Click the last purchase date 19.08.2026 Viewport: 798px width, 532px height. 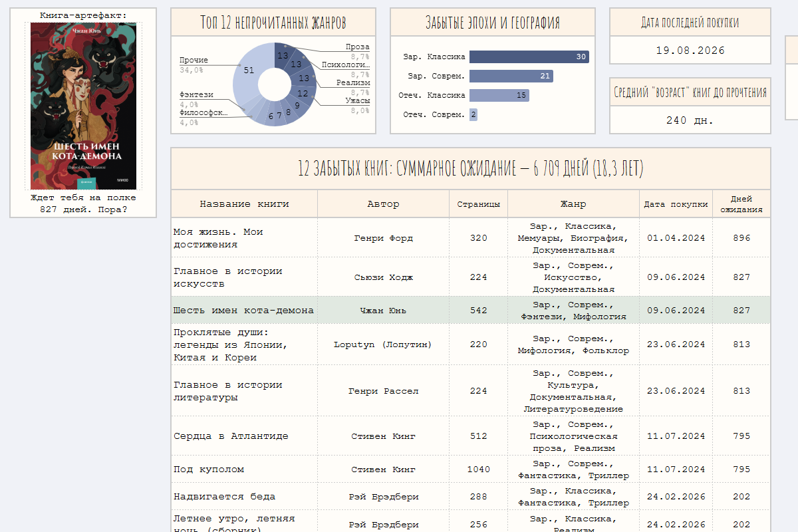click(690, 51)
